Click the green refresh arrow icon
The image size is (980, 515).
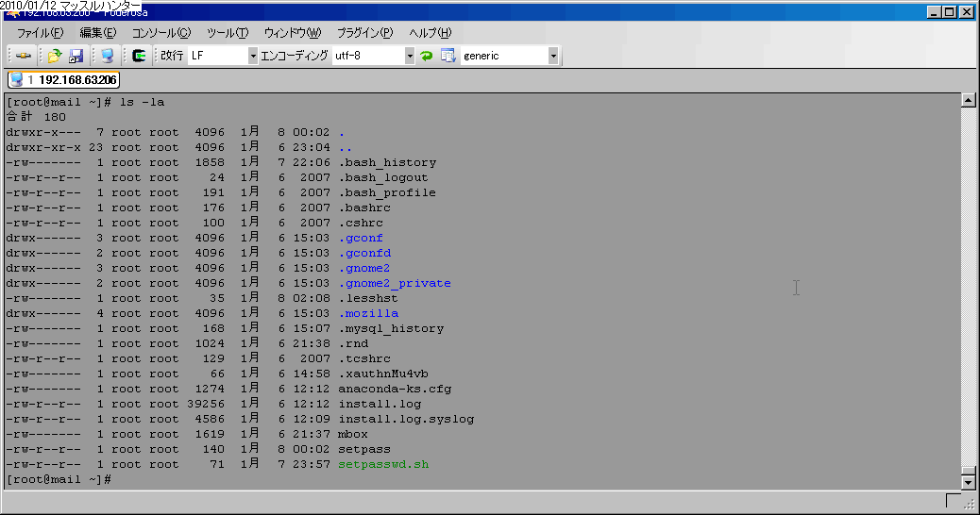pyautogui.click(x=426, y=56)
